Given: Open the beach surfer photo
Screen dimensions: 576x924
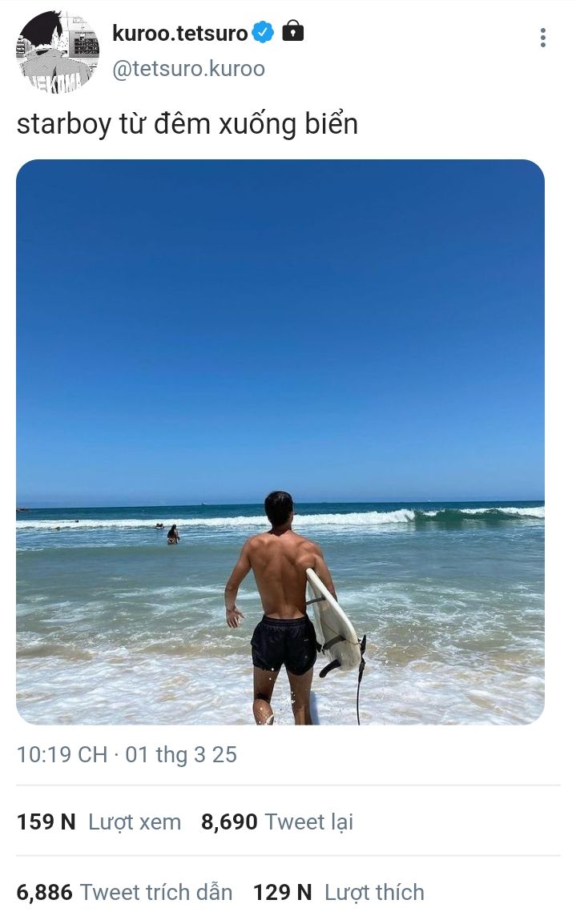Looking at the screenshot, I should click(280, 442).
